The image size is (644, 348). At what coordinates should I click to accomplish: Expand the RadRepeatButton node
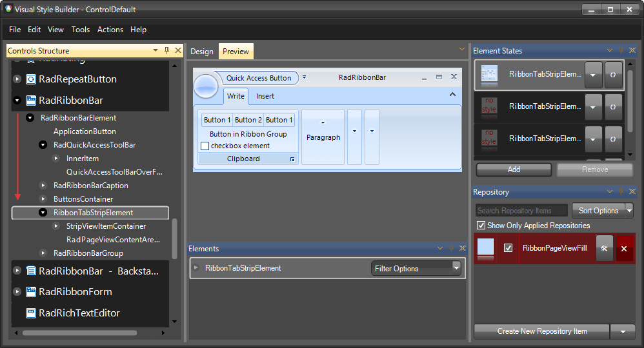[17, 79]
